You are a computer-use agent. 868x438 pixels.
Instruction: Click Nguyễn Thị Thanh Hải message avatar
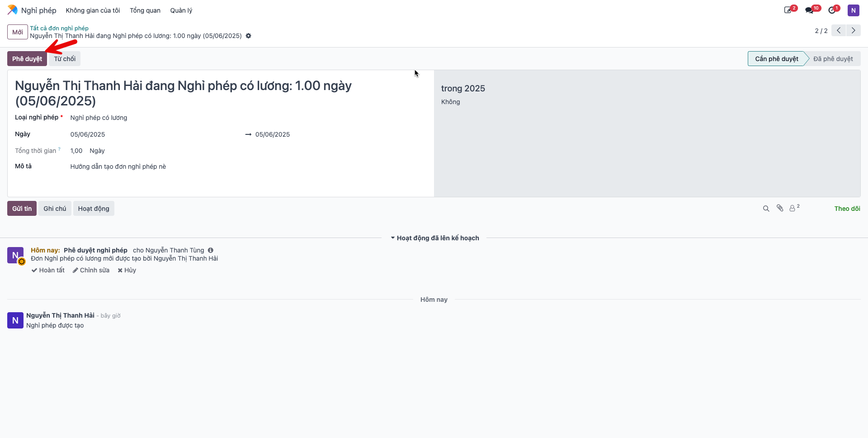(15, 320)
